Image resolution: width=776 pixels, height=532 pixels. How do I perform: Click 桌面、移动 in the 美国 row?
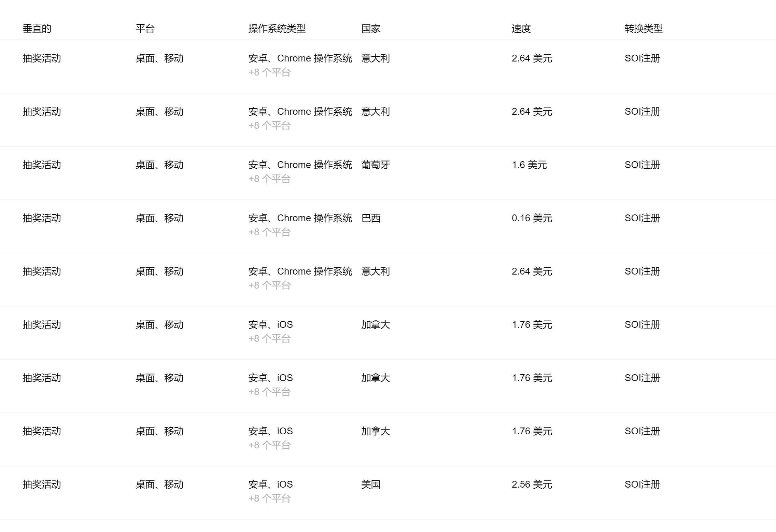tap(159, 485)
